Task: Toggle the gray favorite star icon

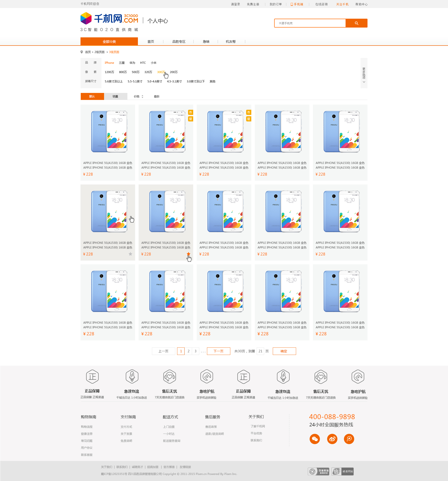Action: (x=130, y=254)
